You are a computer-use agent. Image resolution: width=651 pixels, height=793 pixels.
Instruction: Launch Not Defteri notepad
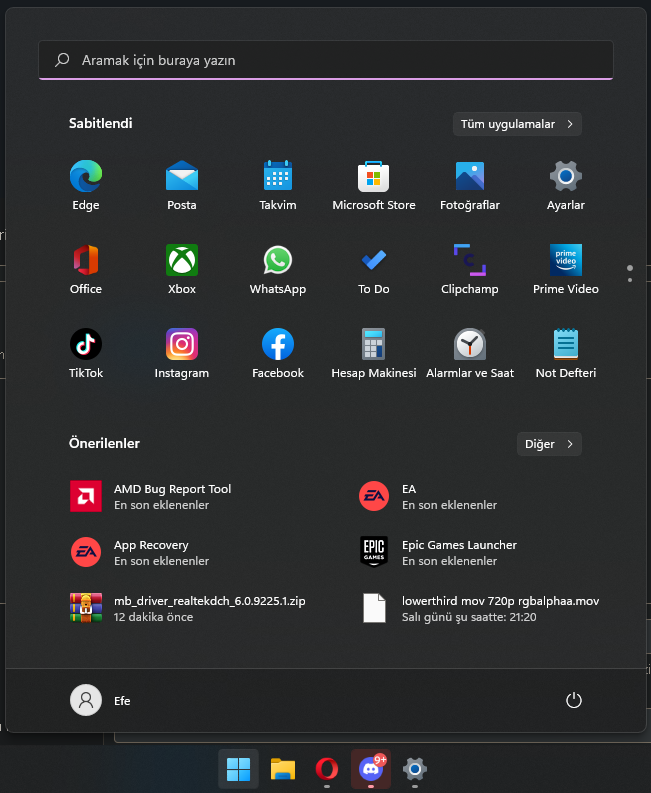click(x=566, y=353)
